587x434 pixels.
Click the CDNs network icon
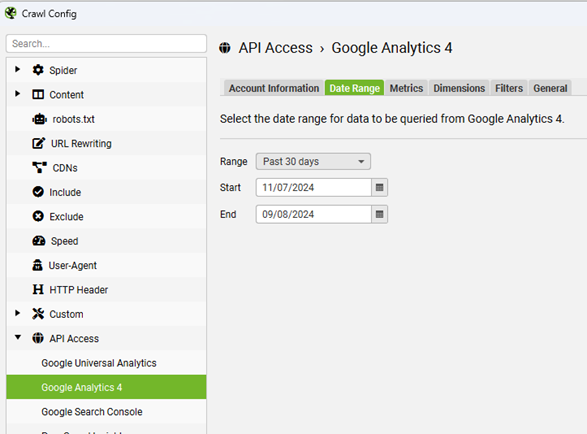[x=39, y=167]
